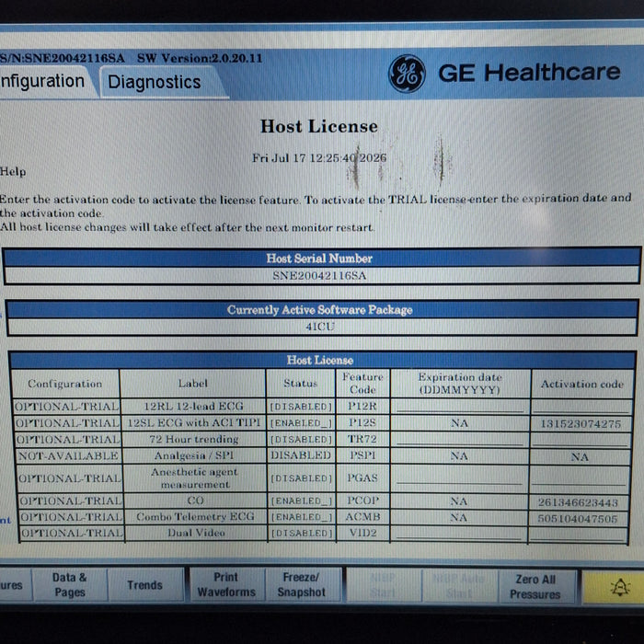644x644 pixels.
Task: Toggle the [DISABLED] status of Dual Video
Action: point(302,533)
